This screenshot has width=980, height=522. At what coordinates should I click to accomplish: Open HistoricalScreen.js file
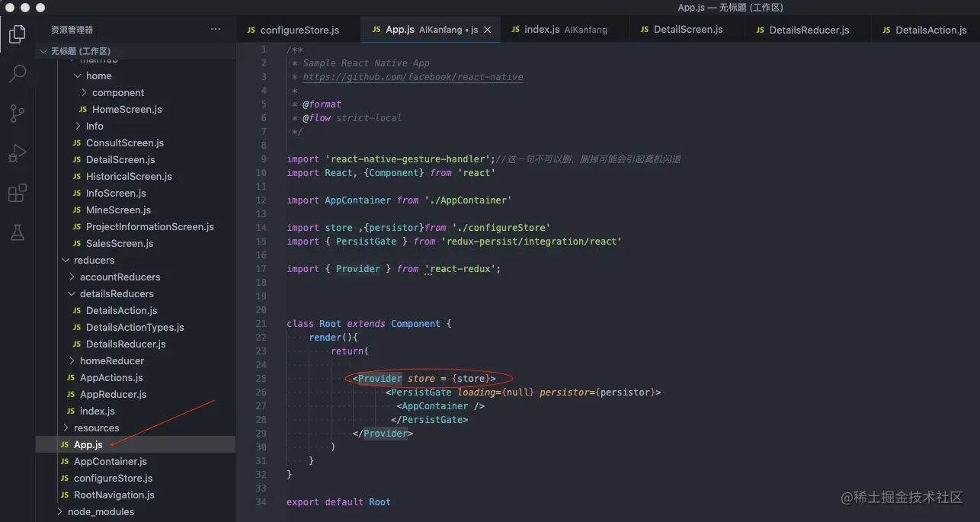tap(136, 176)
